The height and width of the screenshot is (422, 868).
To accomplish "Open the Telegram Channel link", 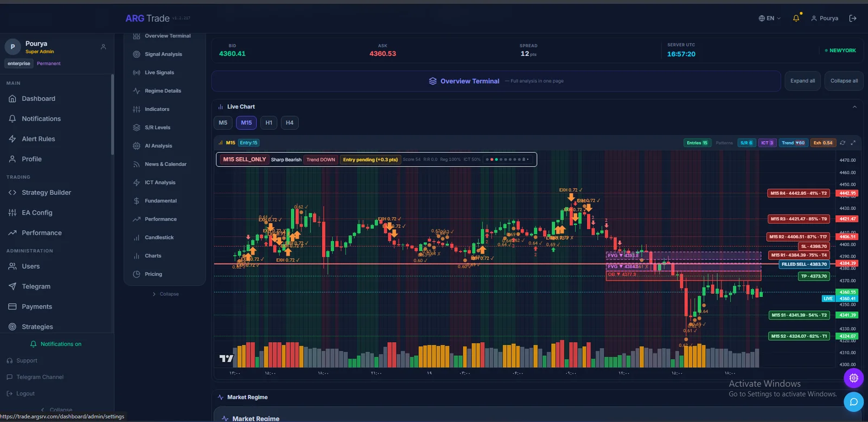I will (35, 377).
